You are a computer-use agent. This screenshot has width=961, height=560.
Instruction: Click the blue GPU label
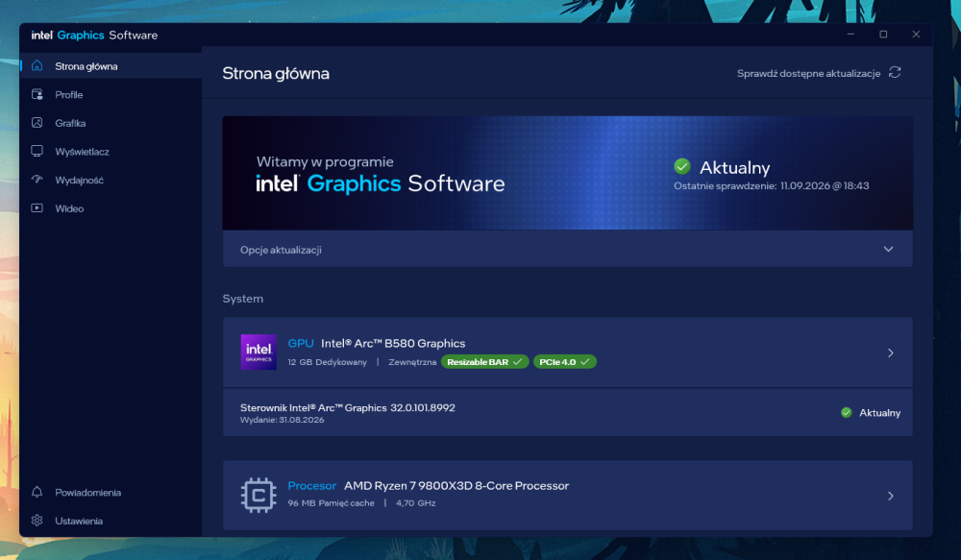click(x=300, y=343)
